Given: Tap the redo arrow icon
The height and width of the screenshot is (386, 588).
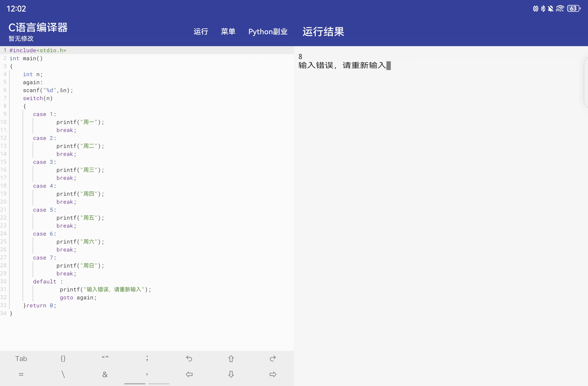Looking at the screenshot, I should [x=273, y=358].
